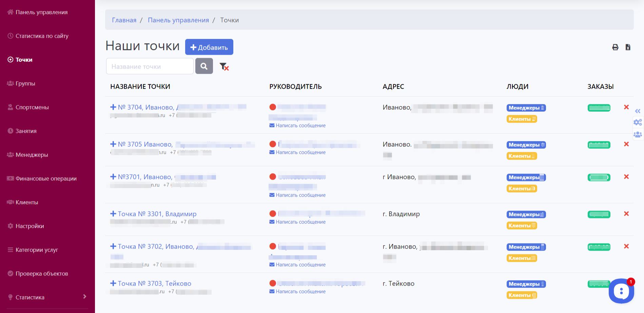Image resolution: width=644 pixels, height=313 pixels.
Task: Focus the Название точки search field
Action: pos(150,66)
